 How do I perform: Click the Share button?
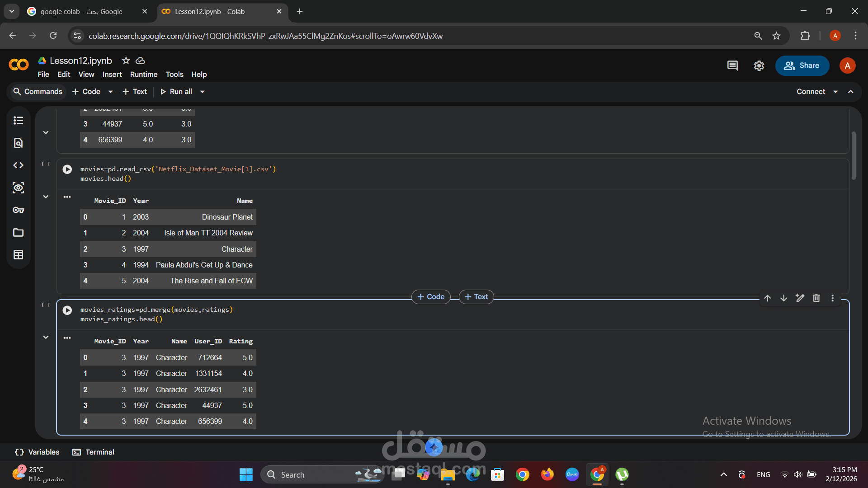tap(802, 66)
